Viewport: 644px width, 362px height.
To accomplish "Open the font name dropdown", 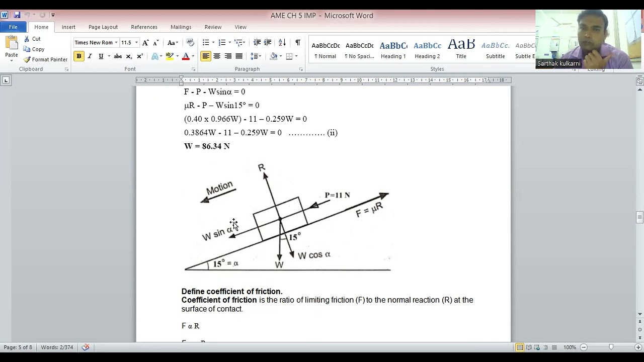I will point(116,43).
